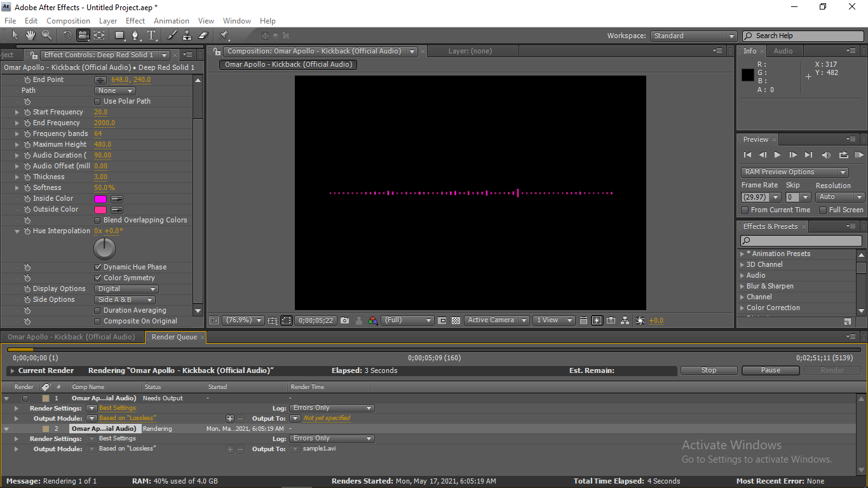The height and width of the screenshot is (488, 868).
Task: Open the Window menu
Action: pos(237,21)
